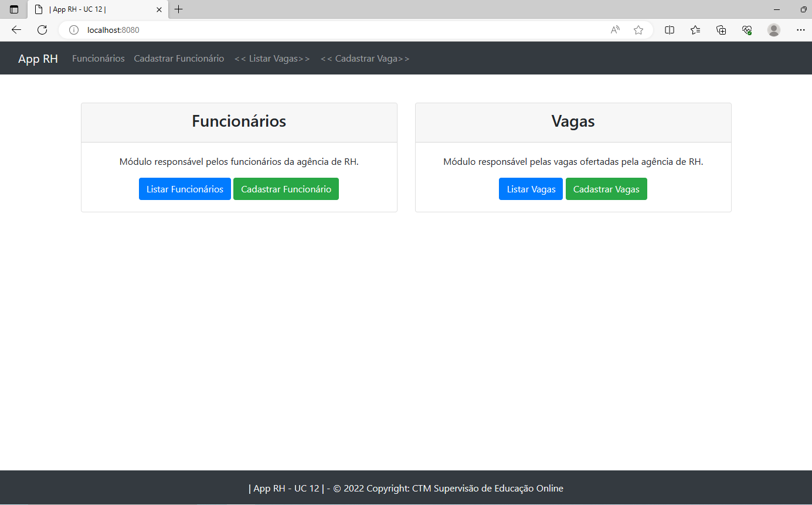Click the profile avatar icon

(773, 30)
